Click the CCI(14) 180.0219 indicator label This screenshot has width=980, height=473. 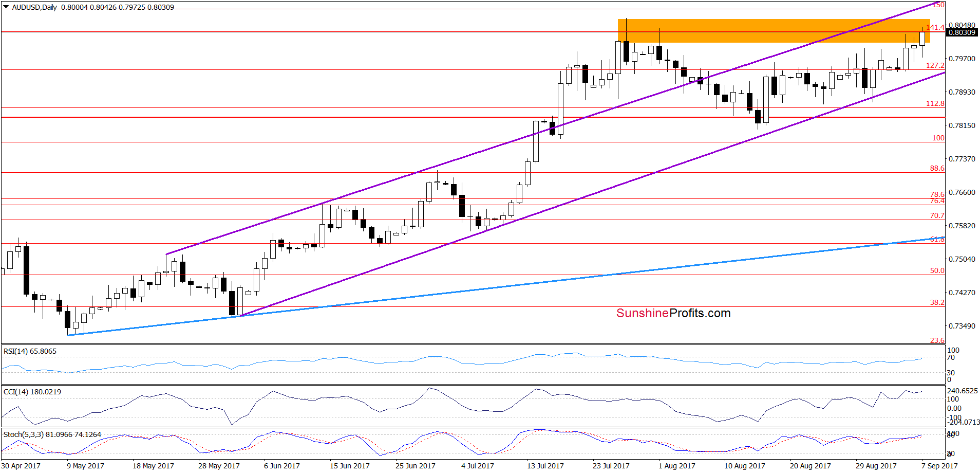pos(32,392)
